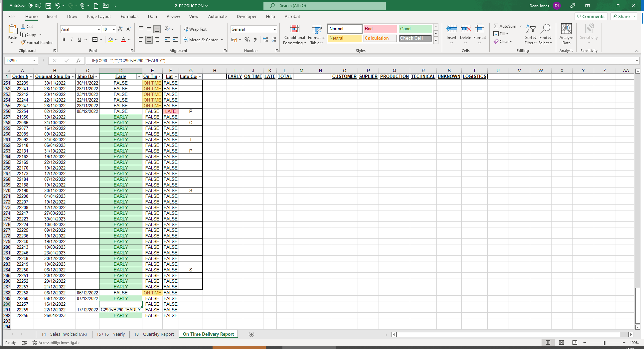Open Format as Table gallery

[317, 35]
